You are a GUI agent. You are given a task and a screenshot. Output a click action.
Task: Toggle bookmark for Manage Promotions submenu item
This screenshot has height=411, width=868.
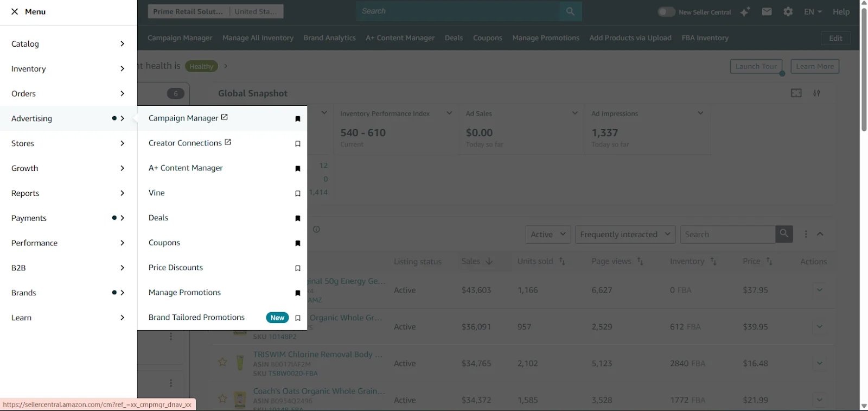click(297, 293)
